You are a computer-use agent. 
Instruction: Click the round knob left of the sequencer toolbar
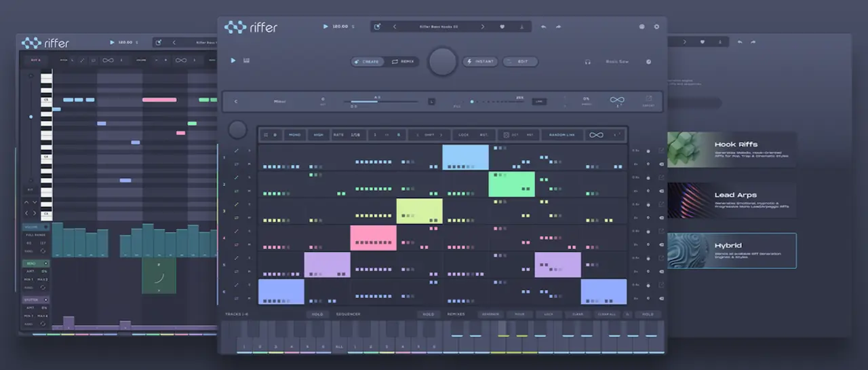237,129
